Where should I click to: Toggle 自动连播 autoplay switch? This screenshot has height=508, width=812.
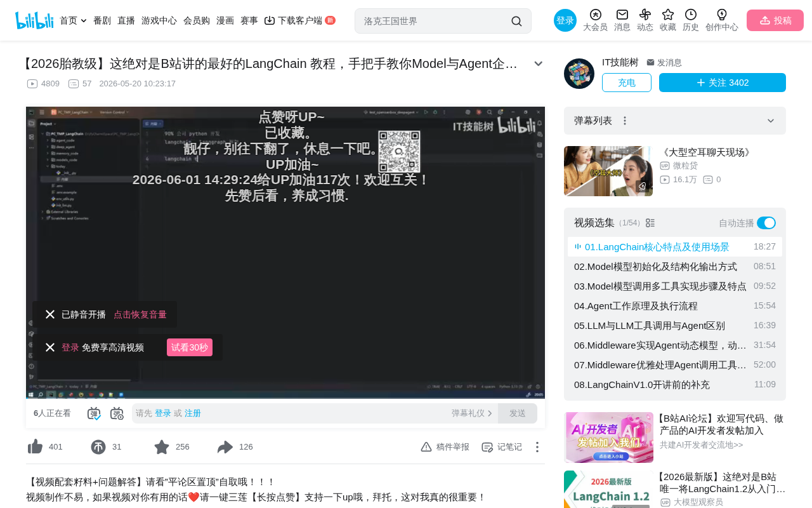766,223
